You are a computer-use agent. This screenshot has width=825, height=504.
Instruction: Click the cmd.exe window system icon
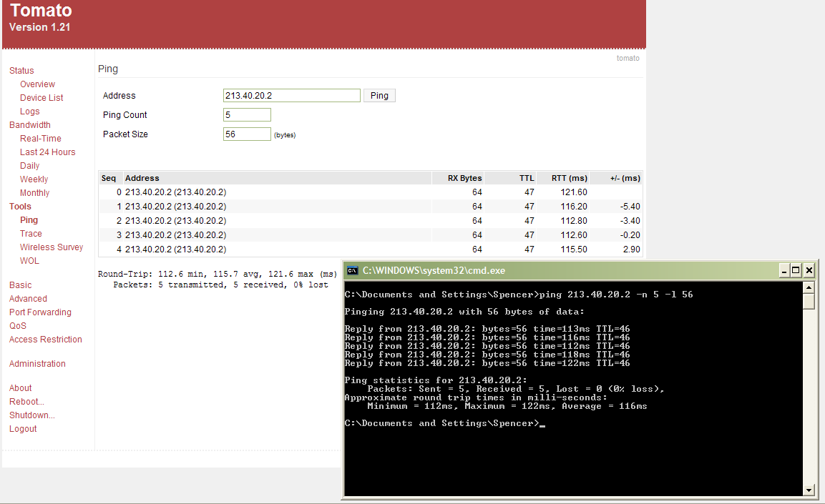[353, 271]
